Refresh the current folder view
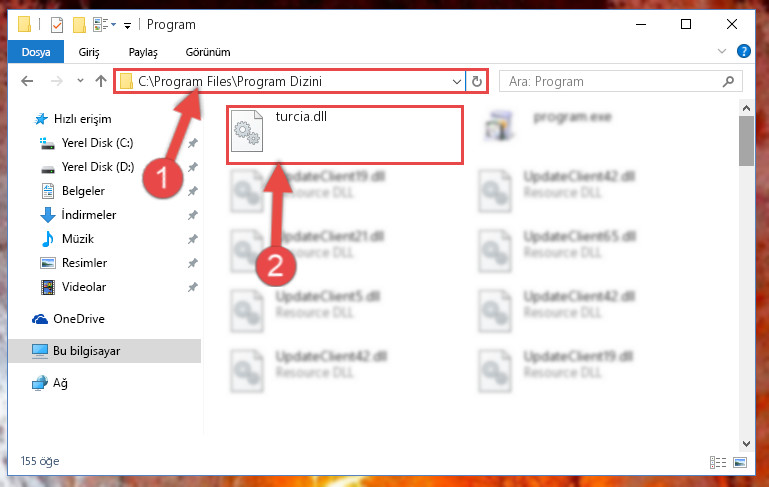Screen dimensions: 769x487 477,81
